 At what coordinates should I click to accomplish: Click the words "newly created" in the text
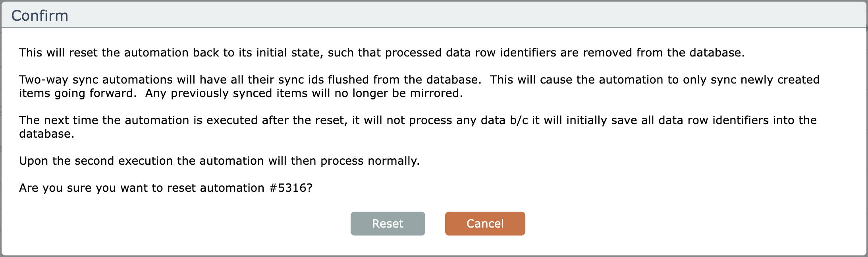(x=781, y=80)
